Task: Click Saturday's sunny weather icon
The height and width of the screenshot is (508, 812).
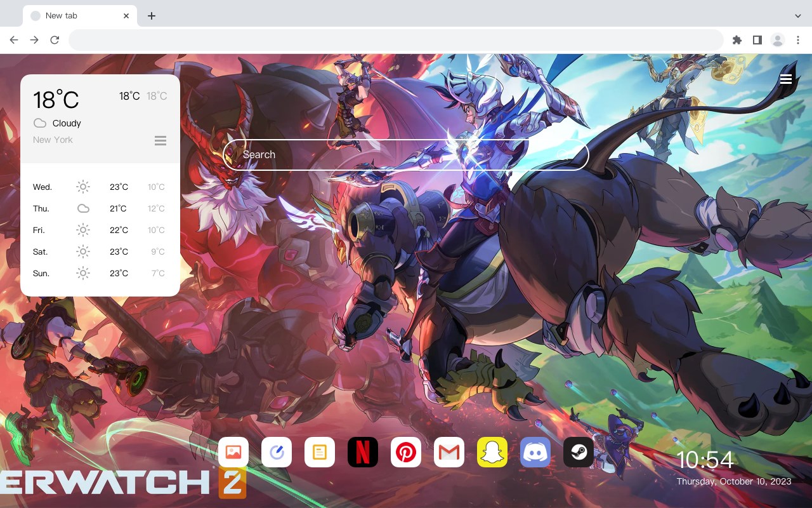Action: [x=83, y=251]
